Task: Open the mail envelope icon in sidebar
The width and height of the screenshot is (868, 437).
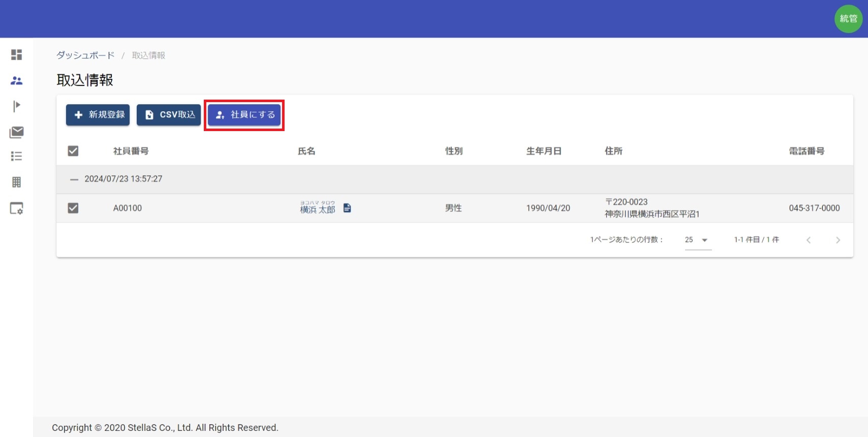Action: pyautogui.click(x=16, y=132)
